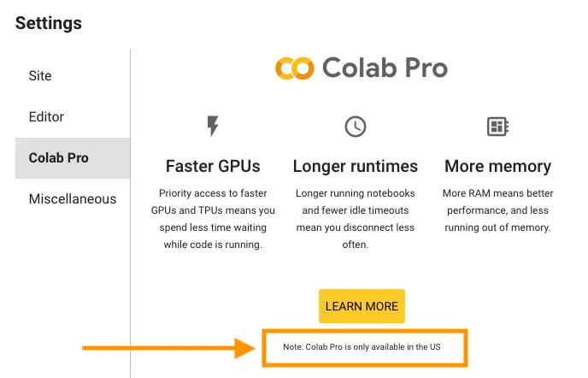
Task: Click the Longer running notebooks description text
Action: pos(355,219)
